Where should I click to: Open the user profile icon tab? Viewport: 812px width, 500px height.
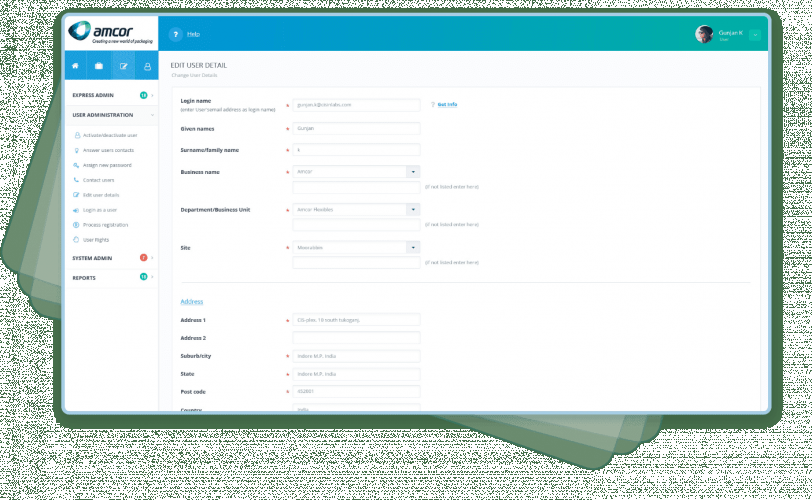click(147, 66)
